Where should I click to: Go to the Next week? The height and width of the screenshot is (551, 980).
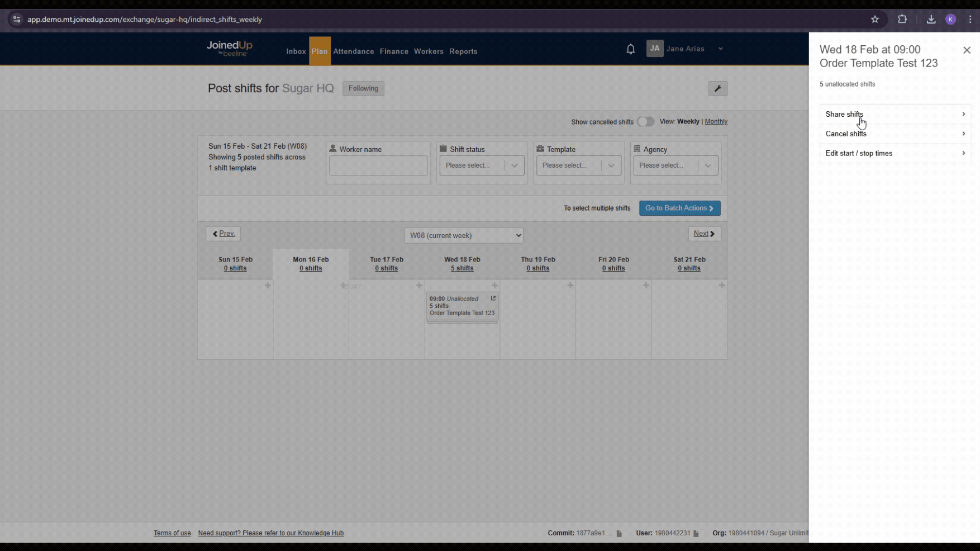coord(704,234)
